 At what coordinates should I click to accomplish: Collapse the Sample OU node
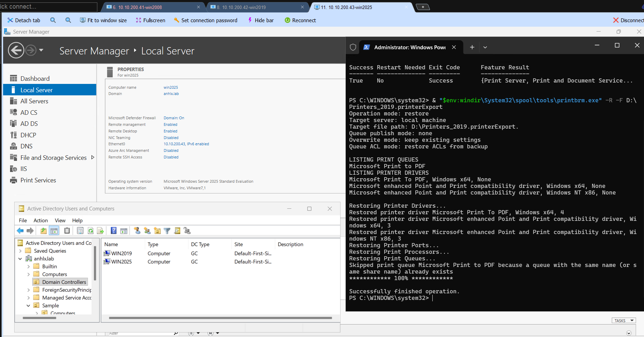click(x=28, y=305)
